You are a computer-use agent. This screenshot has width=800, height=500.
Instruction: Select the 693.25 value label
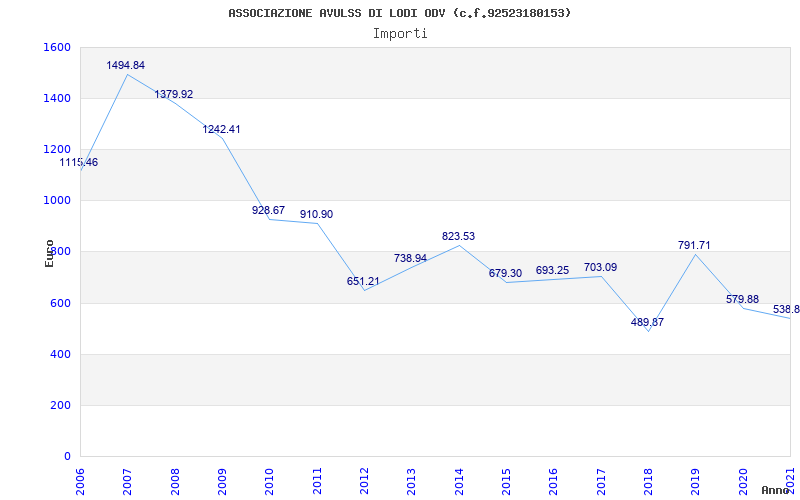click(552, 271)
